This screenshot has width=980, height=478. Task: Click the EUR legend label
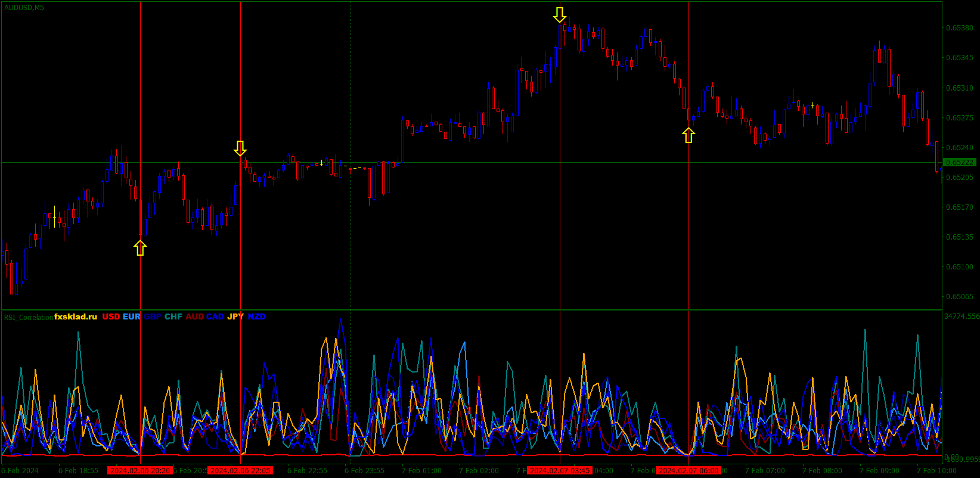132,316
